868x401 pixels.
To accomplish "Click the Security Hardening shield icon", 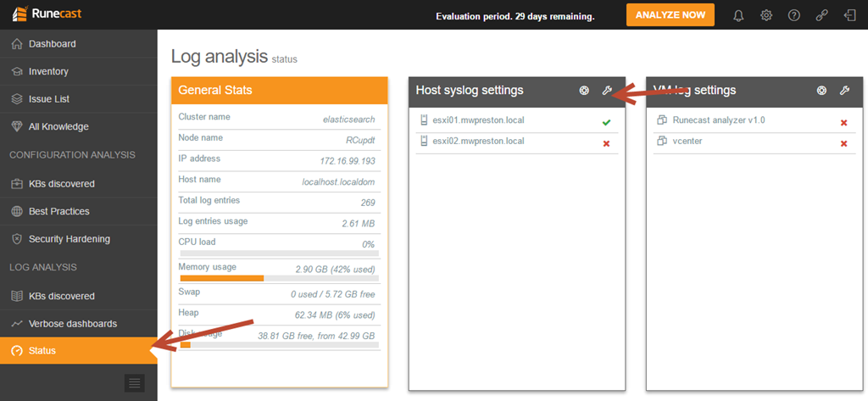I will [17, 239].
